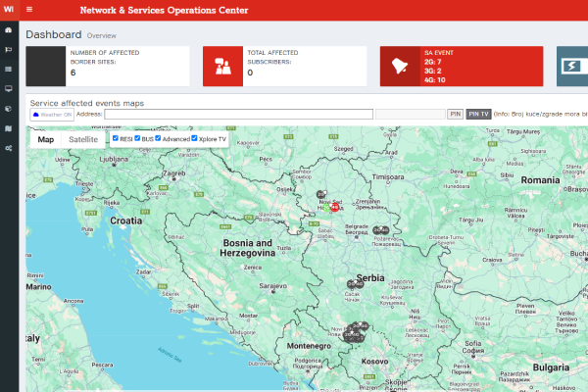
Task: Uncheck the RESI checkbox
Action: coord(115,139)
